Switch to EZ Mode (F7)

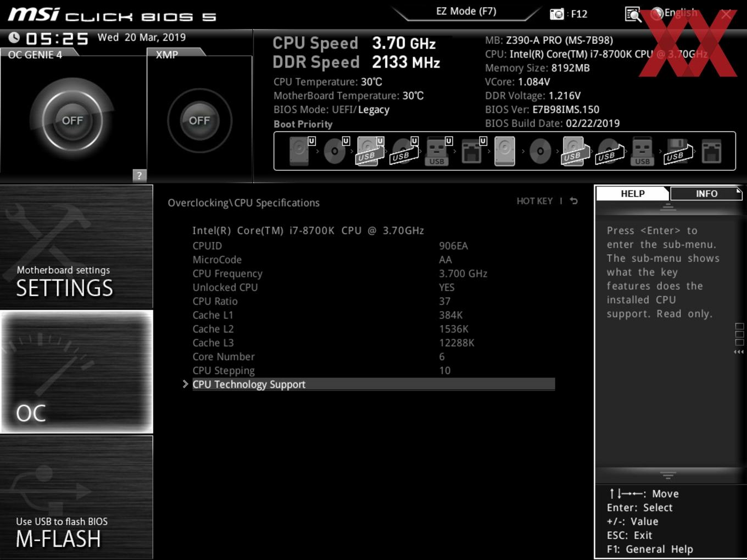click(466, 11)
